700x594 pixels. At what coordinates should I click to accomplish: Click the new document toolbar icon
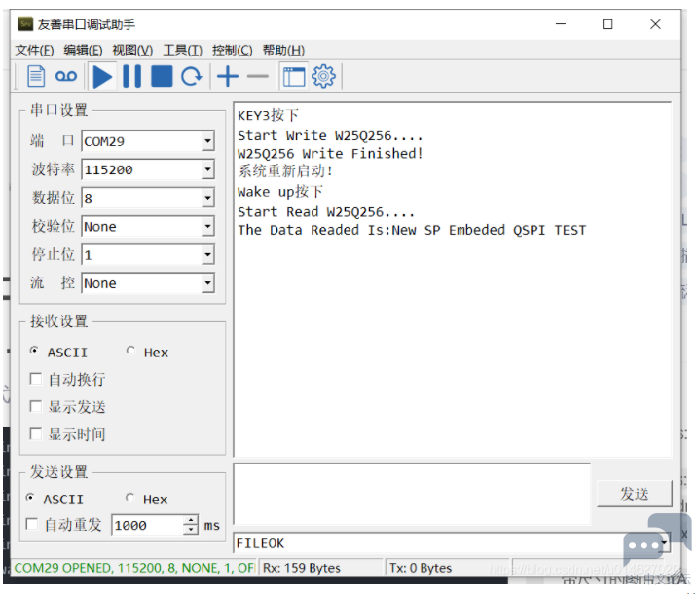(x=36, y=76)
